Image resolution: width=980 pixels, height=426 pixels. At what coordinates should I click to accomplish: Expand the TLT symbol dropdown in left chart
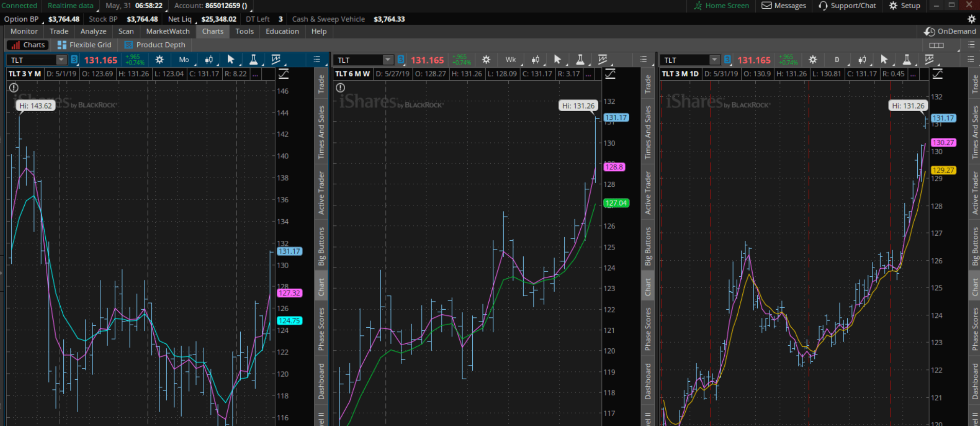point(61,60)
